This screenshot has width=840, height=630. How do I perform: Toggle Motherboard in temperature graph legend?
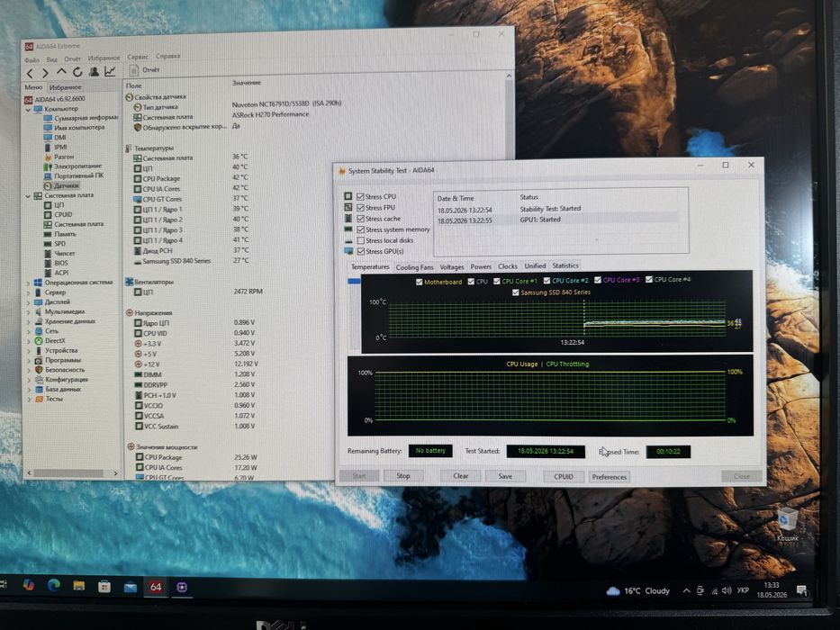point(419,282)
